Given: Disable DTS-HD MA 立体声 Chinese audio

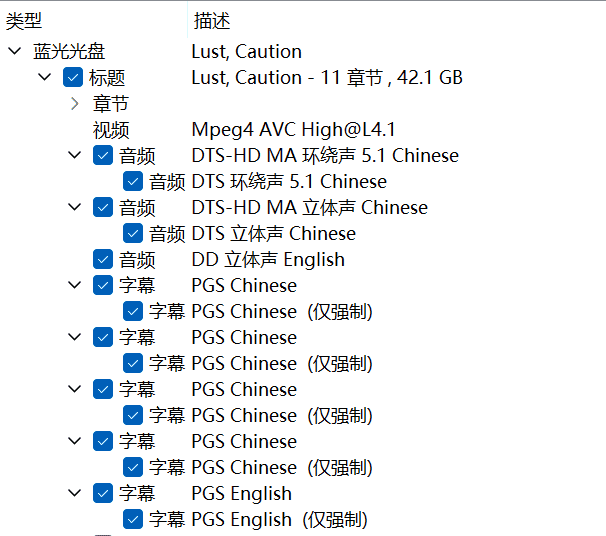Looking at the screenshot, I should [103, 207].
